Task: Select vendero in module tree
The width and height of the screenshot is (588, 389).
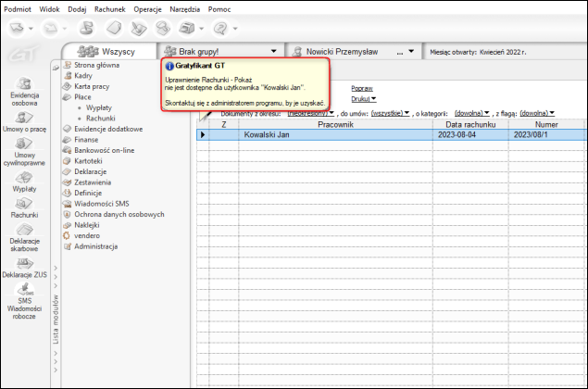Action: 87,235
